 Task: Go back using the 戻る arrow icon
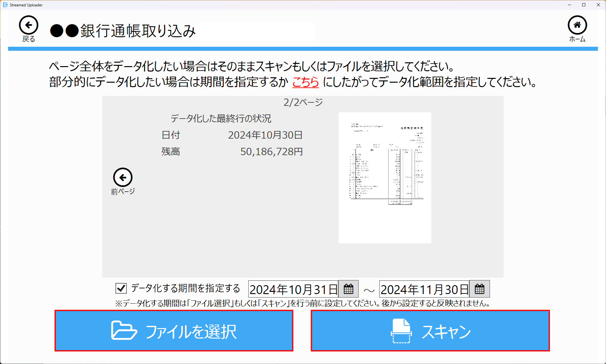(29, 25)
